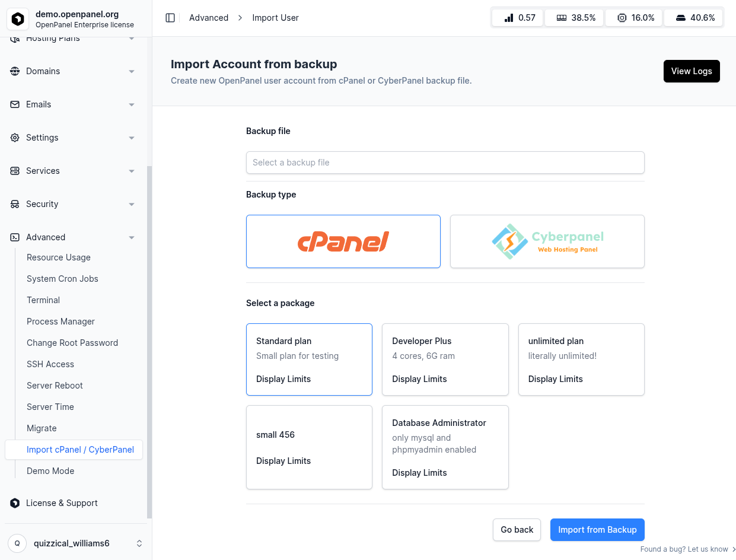This screenshot has height=560, width=736.
Task: Open Demo Mode page
Action: 50,471
